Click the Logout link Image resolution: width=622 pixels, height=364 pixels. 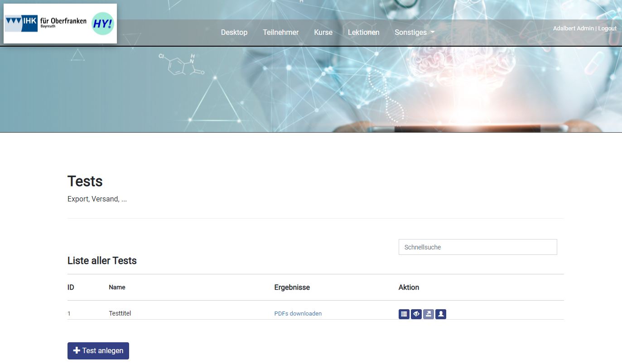607,29
